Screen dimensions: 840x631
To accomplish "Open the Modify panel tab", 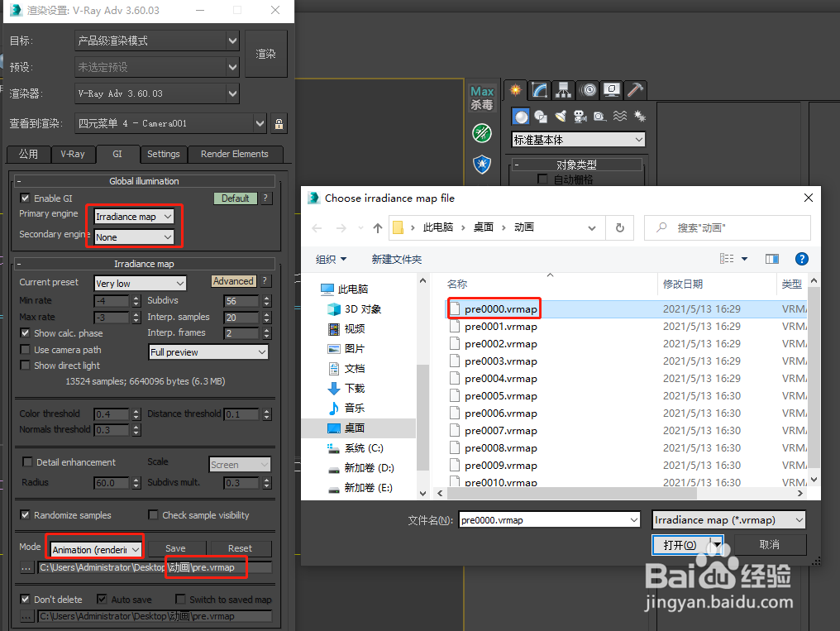I will tap(539, 90).
